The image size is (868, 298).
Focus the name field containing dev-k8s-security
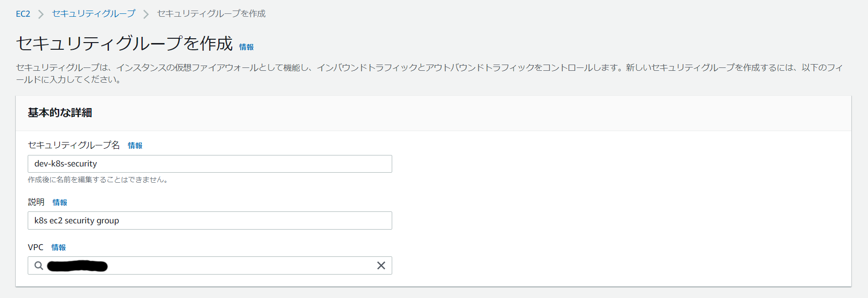[x=210, y=164]
